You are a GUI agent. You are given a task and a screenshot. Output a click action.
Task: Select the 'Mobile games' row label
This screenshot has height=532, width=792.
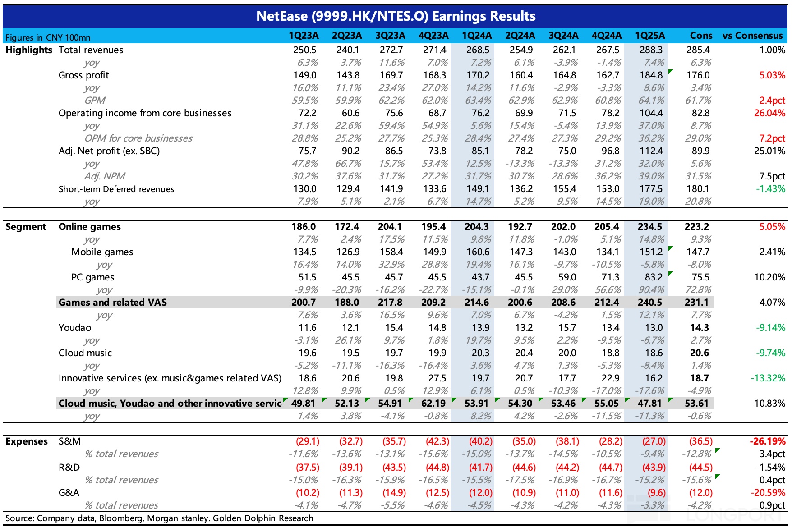(x=102, y=252)
